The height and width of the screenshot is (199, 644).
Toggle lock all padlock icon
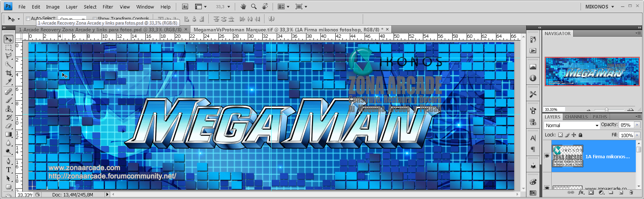(x=581, y=135)
